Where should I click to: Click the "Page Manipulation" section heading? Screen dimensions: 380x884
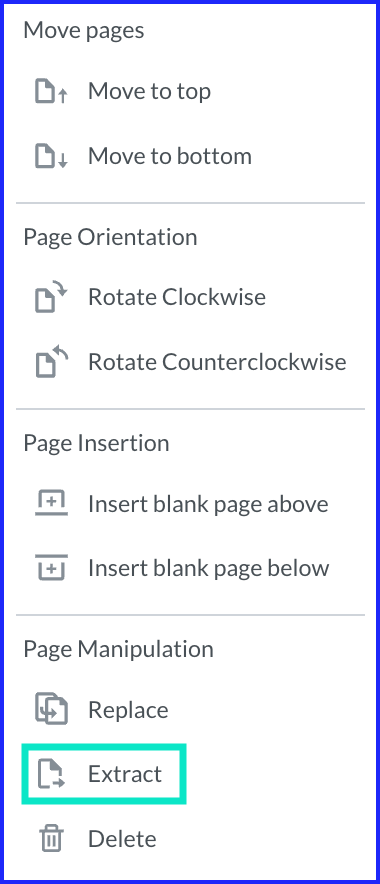(x=118, y=650)
